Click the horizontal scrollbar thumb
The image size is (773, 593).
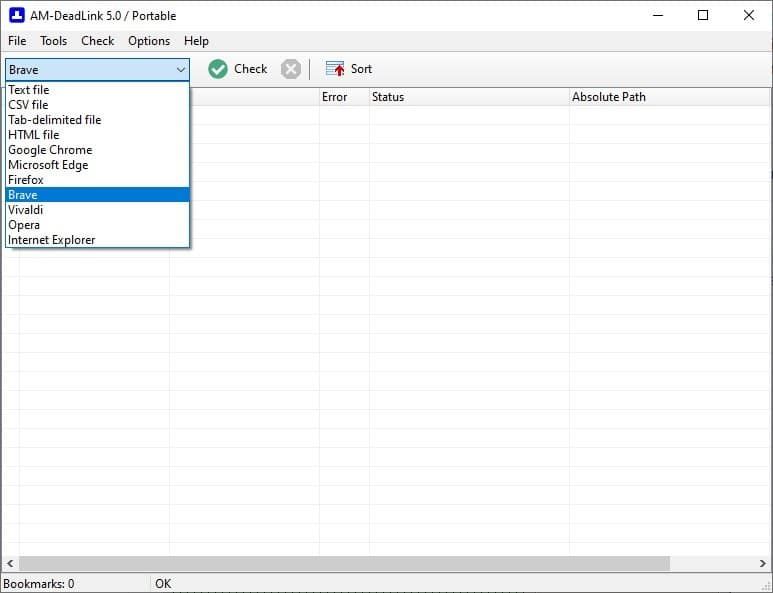tap(344, 563)
